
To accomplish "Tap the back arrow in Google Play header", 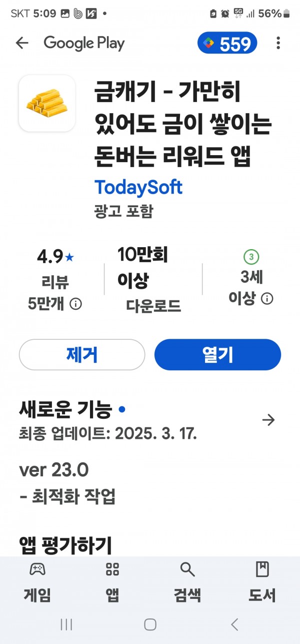I will tap(22, 43).
